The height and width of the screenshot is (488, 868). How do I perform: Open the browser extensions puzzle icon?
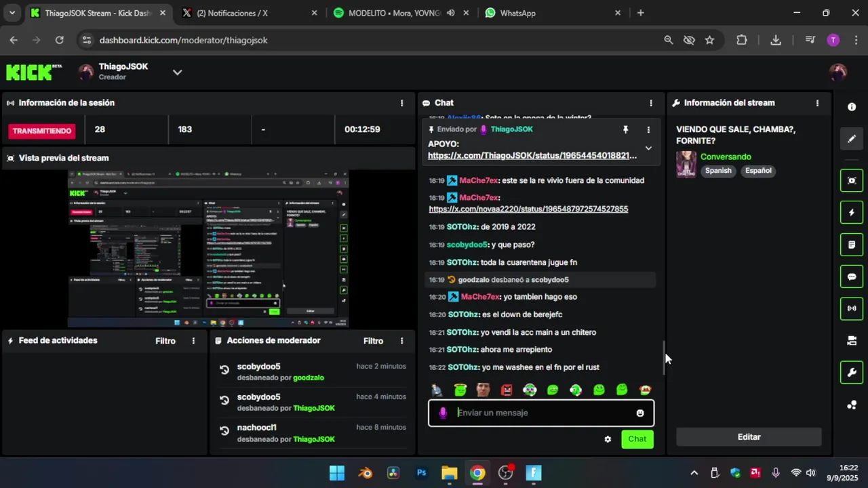742,40
